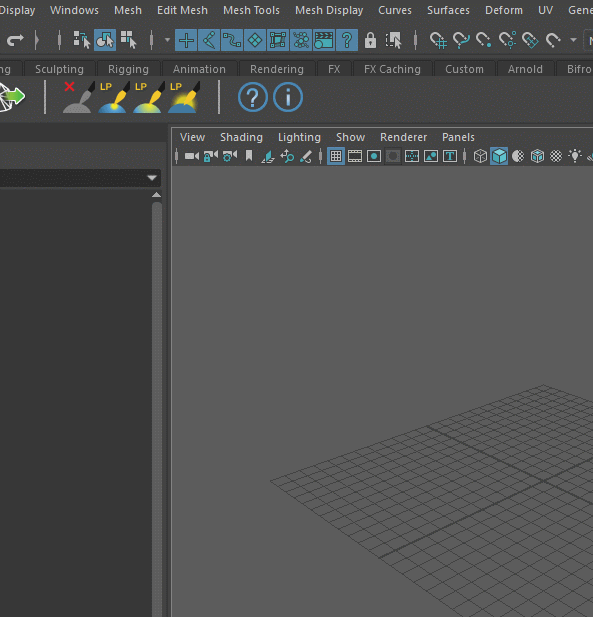593x617 pixels.
Task: Switch to Custom shelf tab
Action: (464, 69)
